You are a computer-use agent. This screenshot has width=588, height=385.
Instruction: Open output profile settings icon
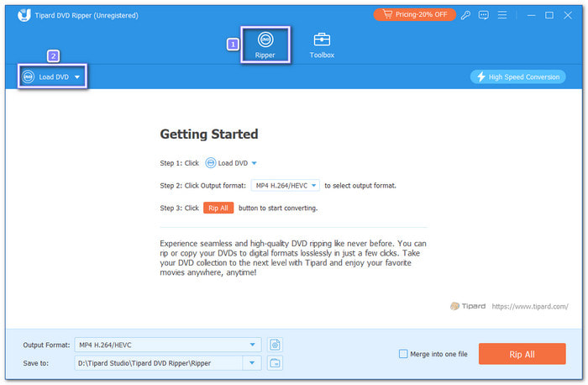pyautogui.click(x=275, y=345)
